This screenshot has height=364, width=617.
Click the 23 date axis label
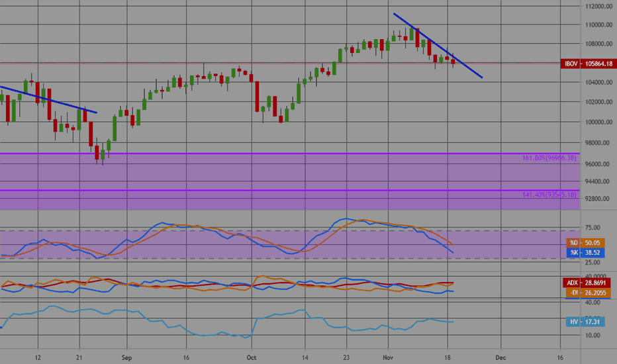tap(346, 357)
